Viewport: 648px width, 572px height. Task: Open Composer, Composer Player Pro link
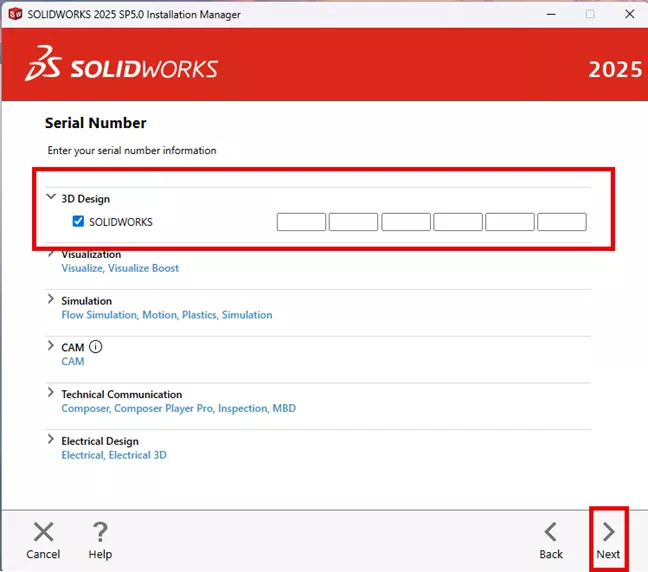coord(179,408)
